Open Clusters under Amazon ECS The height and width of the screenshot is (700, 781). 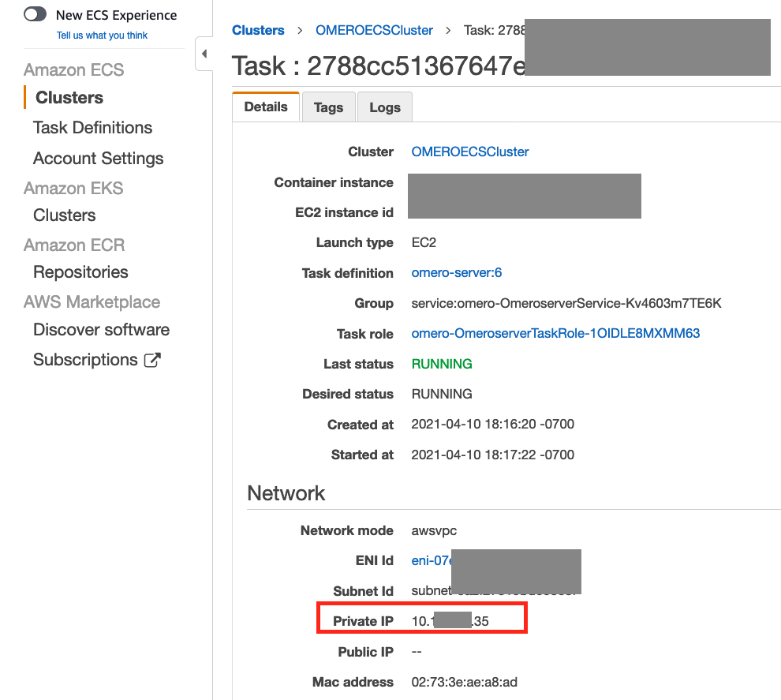click(x=69, y=98)
